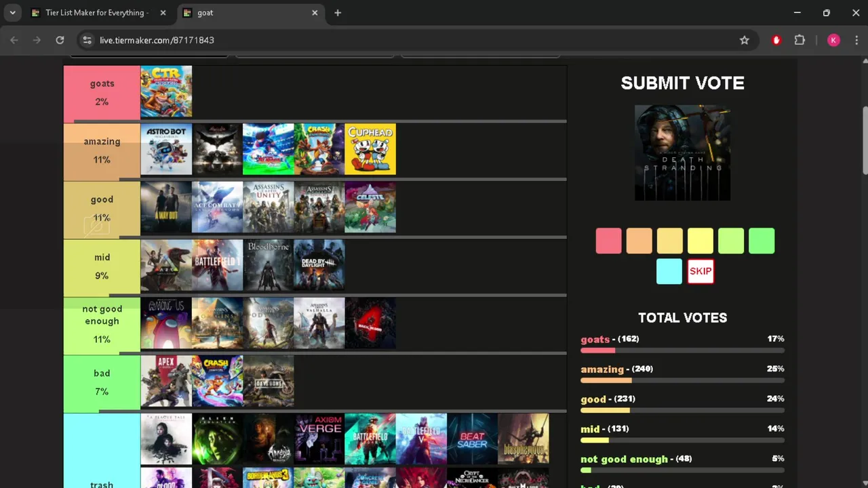Viewport: 868px width, 488px height.
Task: Open the Chrome profile avatar K
Action: pyautogui.click(x=833, y=40)
